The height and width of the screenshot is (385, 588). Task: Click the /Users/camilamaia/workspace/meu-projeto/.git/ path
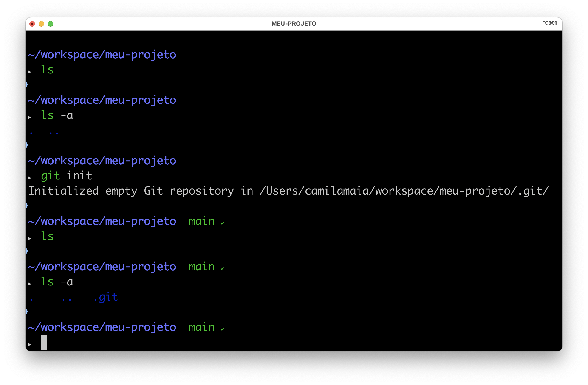[404, 191]
